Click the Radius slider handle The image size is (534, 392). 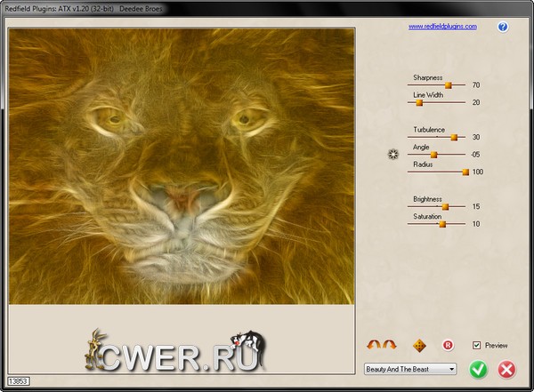click(x=465, y=172)
